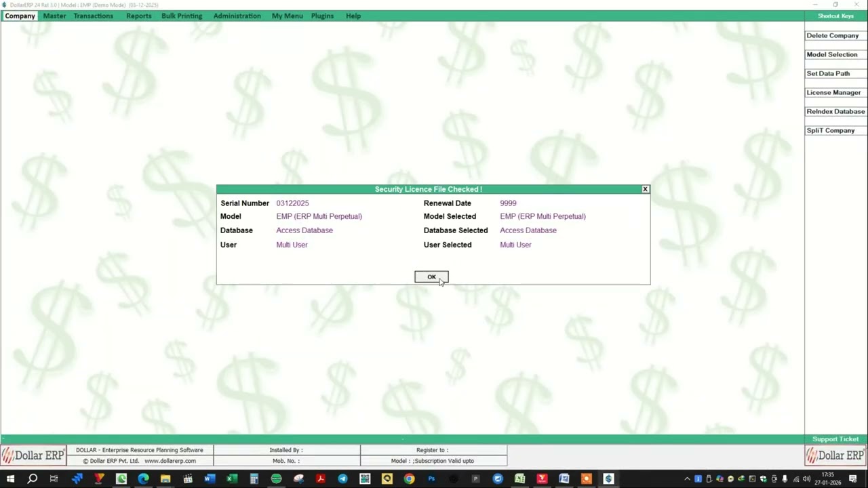The width and height of the screenshot is (868, 488).
Task: Click the Dollar ERP logo at bottom left
Action: click(33, 455)
